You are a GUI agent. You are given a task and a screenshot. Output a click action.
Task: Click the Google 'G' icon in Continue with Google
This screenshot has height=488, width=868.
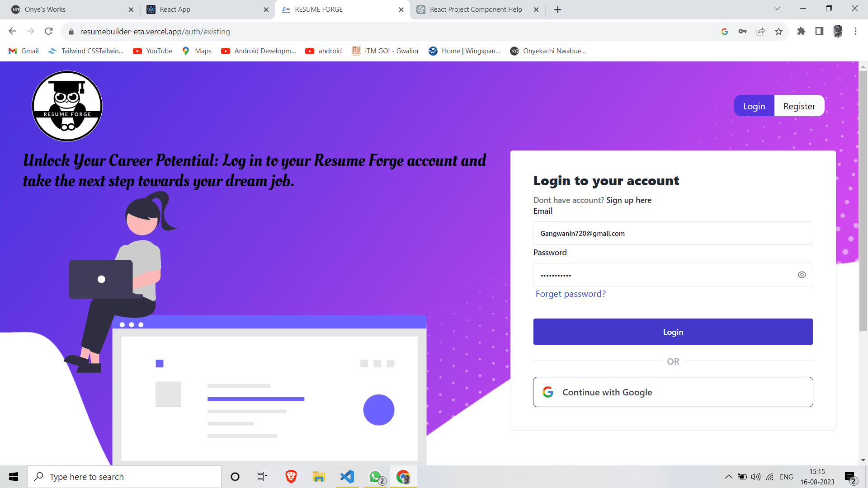(547, 392)
